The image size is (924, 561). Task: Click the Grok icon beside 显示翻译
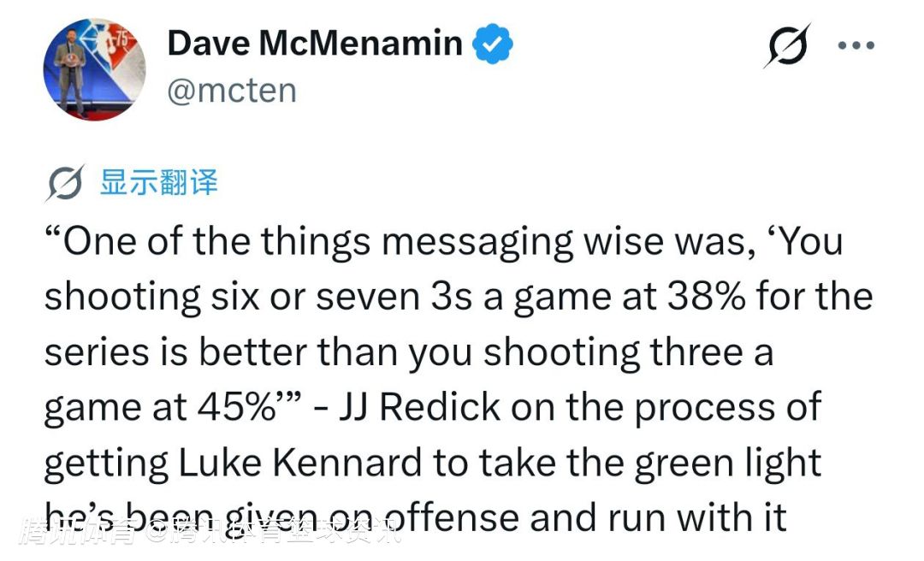(x=65, y=184)
